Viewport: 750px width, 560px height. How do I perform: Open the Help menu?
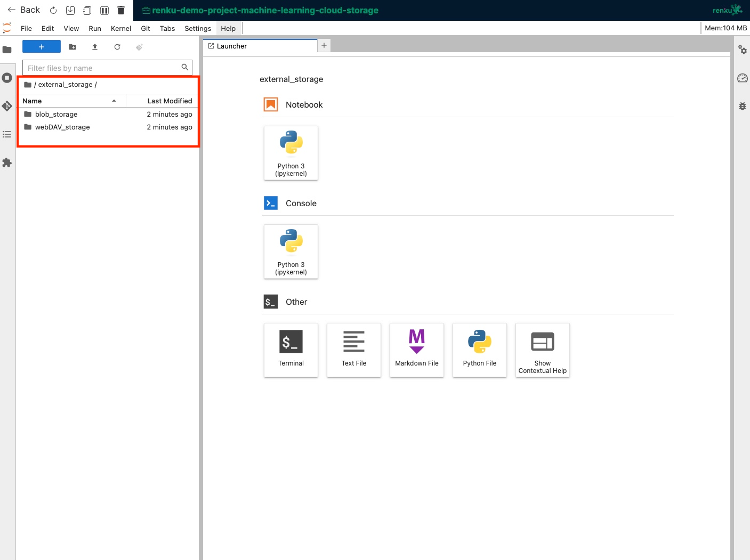point(228,29)
